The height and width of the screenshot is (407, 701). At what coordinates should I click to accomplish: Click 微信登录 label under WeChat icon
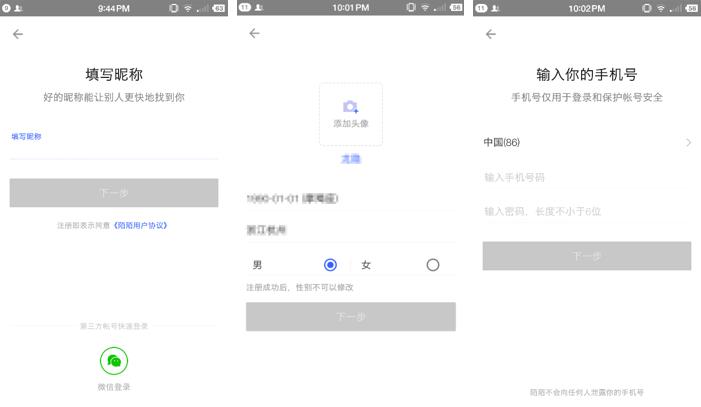(x=114, y=387)
